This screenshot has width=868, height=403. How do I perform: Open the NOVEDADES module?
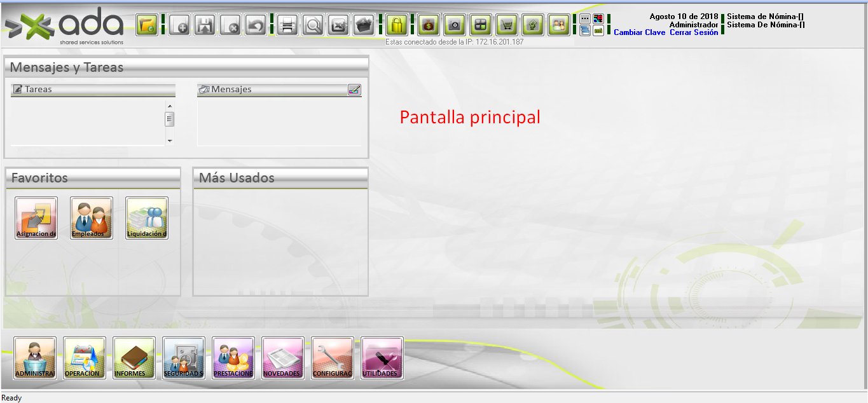[282, 358]
